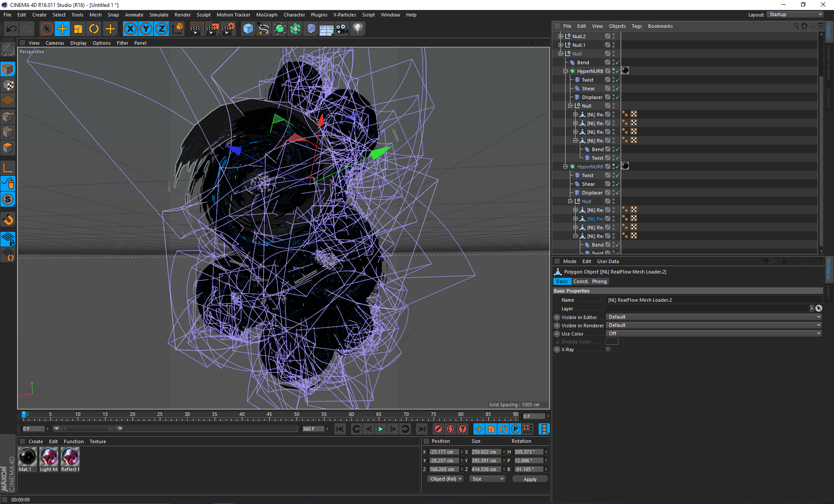834x504 pixels.
Task: Click the Display Color swatch
Action: (x=612, y=342)
